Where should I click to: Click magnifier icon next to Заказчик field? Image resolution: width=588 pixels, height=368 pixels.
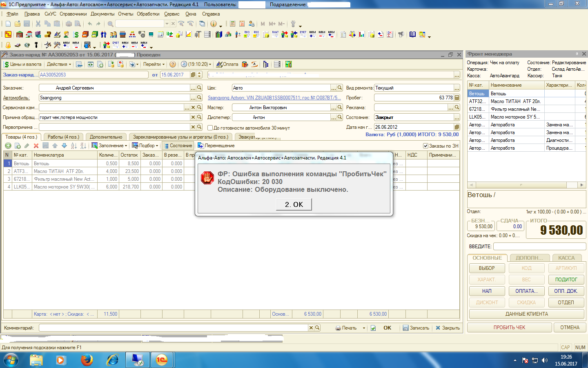click(199, 88)
